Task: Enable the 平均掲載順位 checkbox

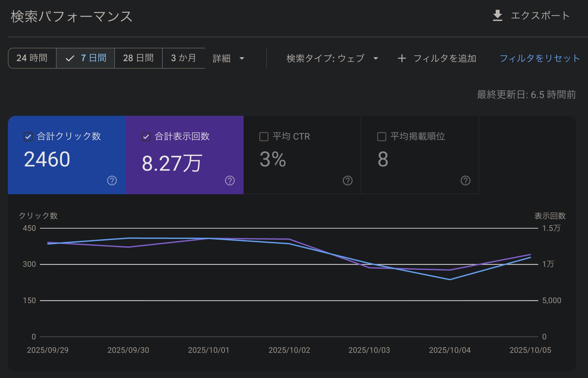Action: (382, 137)
